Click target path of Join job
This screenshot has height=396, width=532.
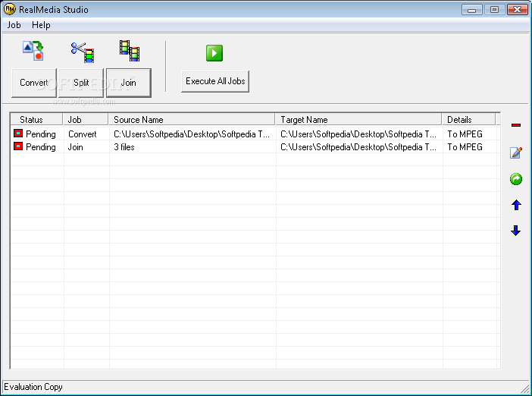(358, 147)
